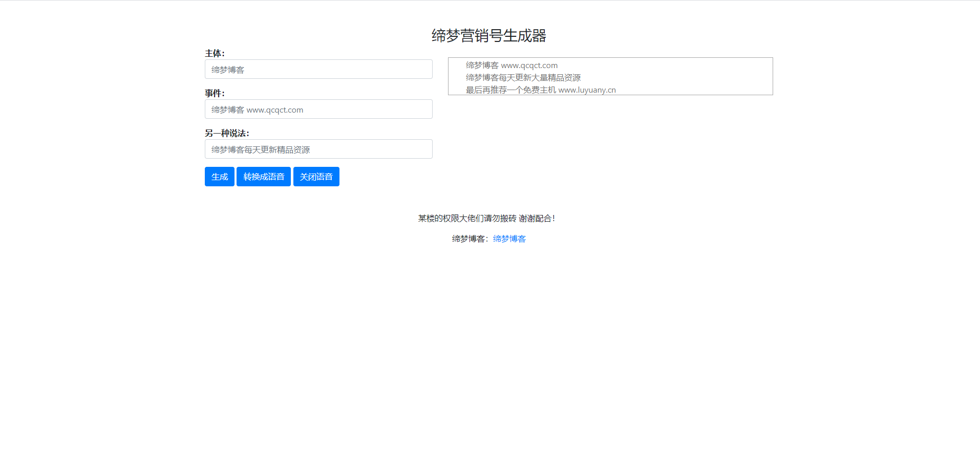Click output line 缔梦博客 www.qcqct.com
Image resolution: width=980 pixels, height=455 pixels.
coord(512,65)
